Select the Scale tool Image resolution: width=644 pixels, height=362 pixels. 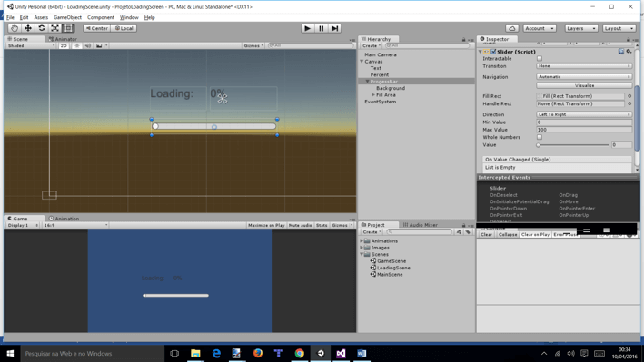(x=54, y=28)
